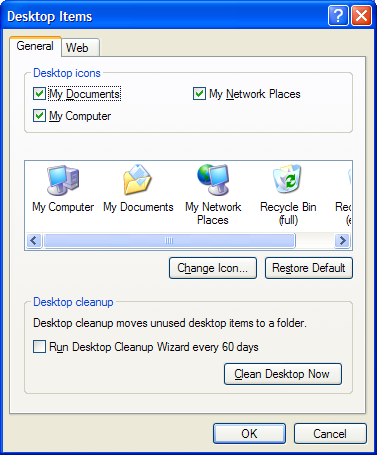This screenshot has height=455, width=377.
Task: Select the Recycle Bin (full) icon
Action: 287,179
